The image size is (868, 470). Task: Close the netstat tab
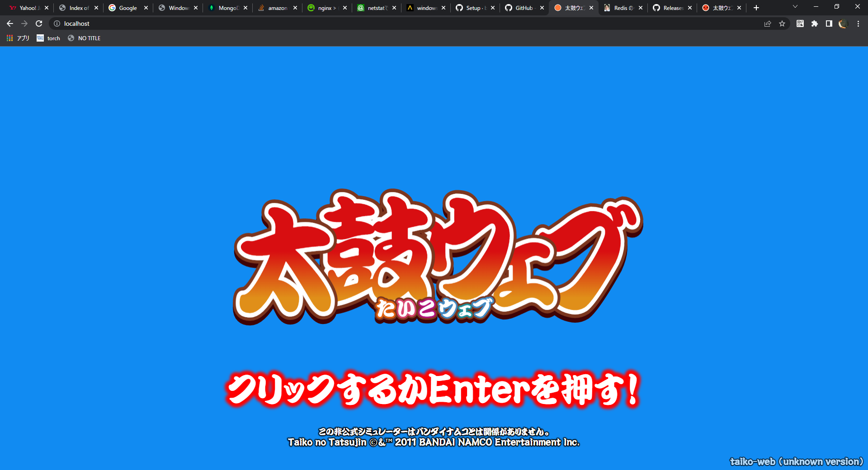tap(394, 8)
